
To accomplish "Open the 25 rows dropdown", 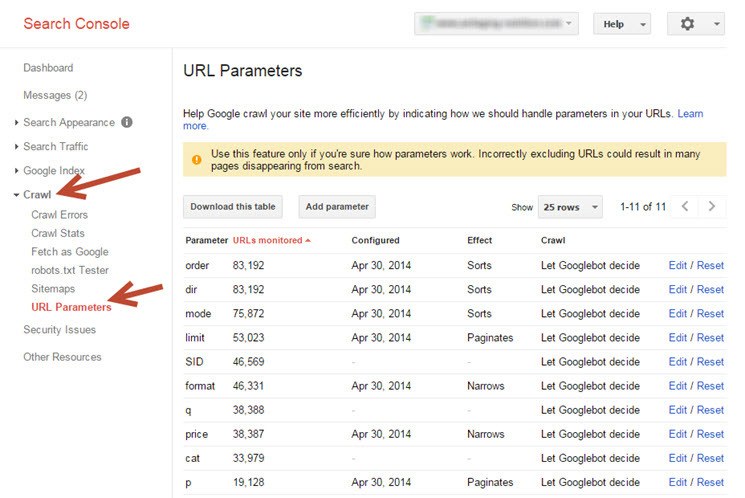I will [x=570, y=207].
